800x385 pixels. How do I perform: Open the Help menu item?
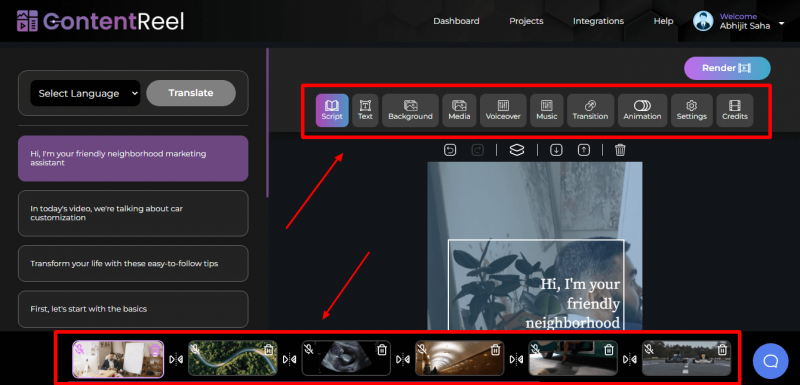click(x=663, y=21)
